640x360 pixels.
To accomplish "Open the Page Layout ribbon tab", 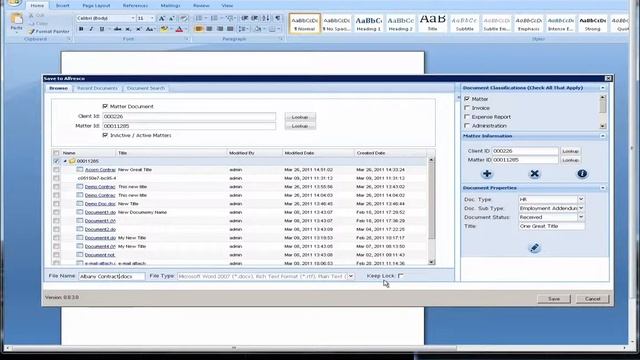I will (x=96, y=6).
